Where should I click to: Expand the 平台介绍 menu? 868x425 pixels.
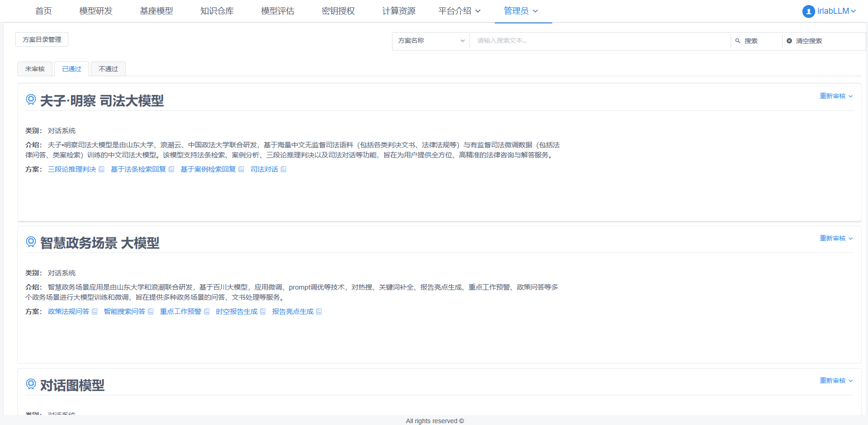(x=459, y=11)
